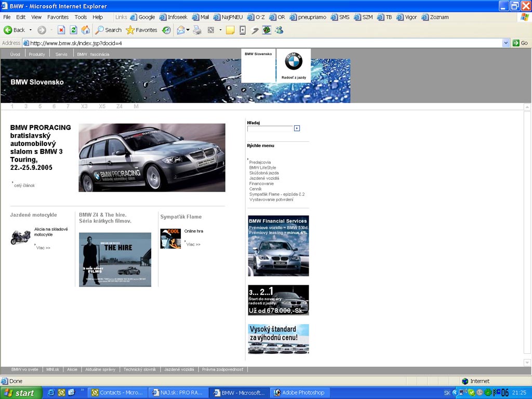Click the Internet zone globe in status bar

coord(465,381)
